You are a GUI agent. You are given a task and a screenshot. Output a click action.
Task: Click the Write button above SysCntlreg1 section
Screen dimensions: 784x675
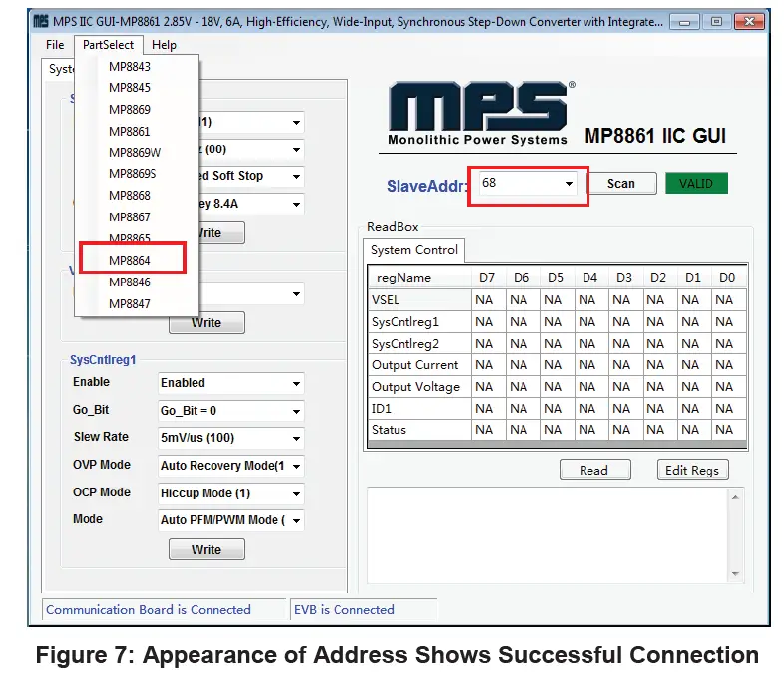coord(206,323)
